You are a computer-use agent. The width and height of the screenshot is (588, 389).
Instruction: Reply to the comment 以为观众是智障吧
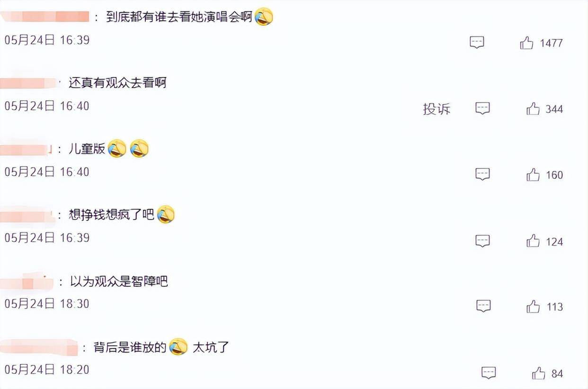[x=483, y=306]
